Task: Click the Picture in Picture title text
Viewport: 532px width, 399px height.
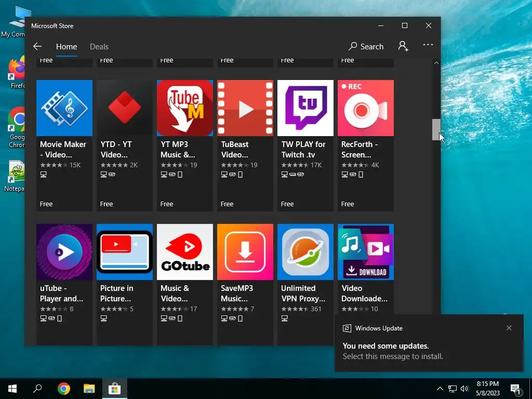Action: tap(117, 293)
